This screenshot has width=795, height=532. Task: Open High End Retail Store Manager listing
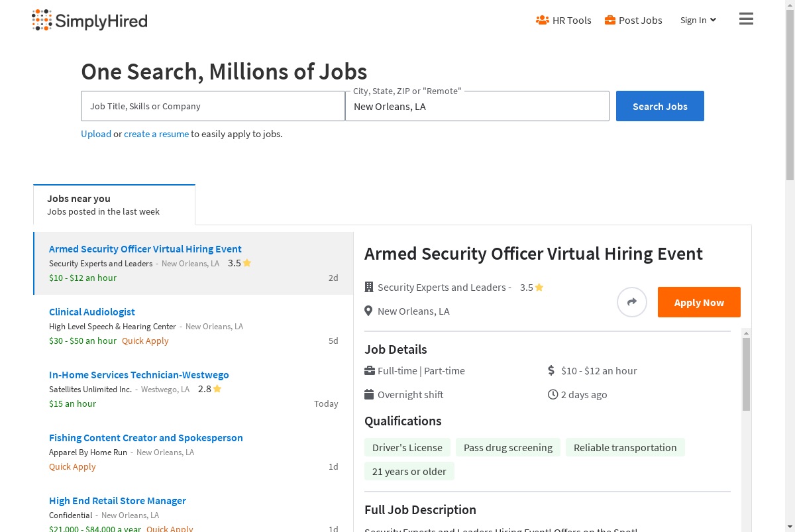(x=117, y=501)
